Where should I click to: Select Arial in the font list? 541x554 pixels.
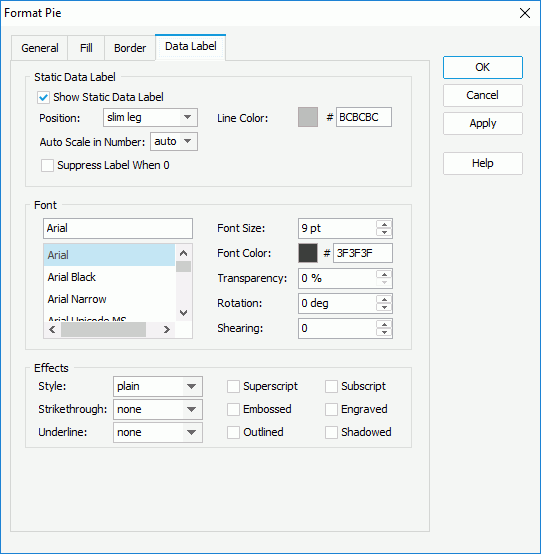pos(109,255)
